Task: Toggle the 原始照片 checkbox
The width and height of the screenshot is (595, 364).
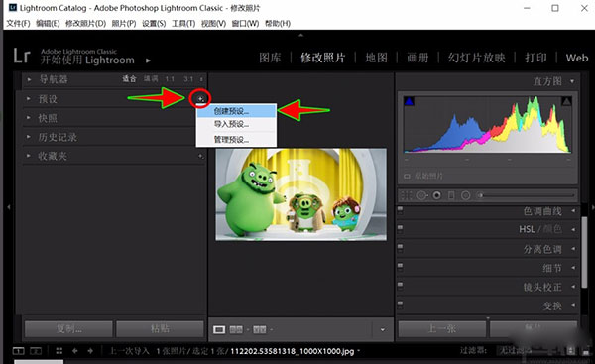Action: tap(407, 177)
